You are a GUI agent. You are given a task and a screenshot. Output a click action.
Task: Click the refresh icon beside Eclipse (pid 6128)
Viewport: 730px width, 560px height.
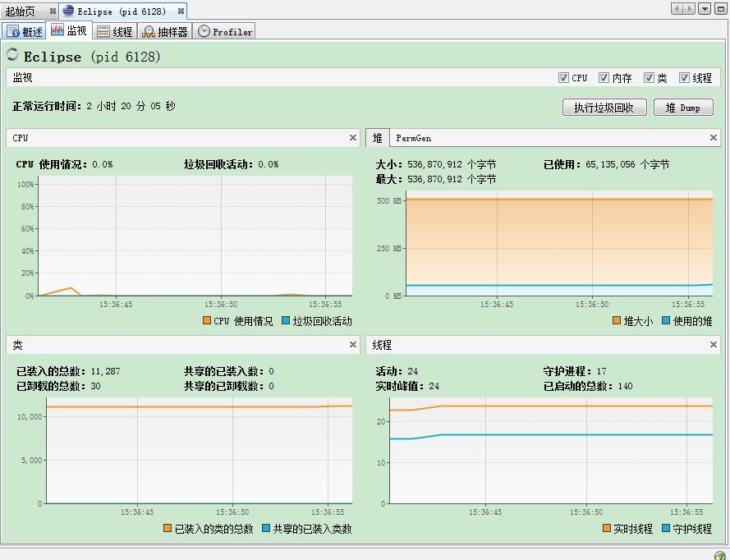coord(11,56)
